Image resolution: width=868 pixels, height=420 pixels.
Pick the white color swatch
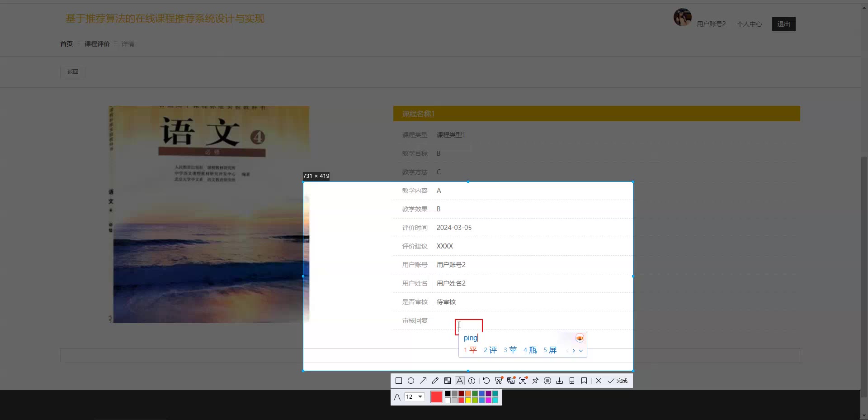tap(448, 400)
